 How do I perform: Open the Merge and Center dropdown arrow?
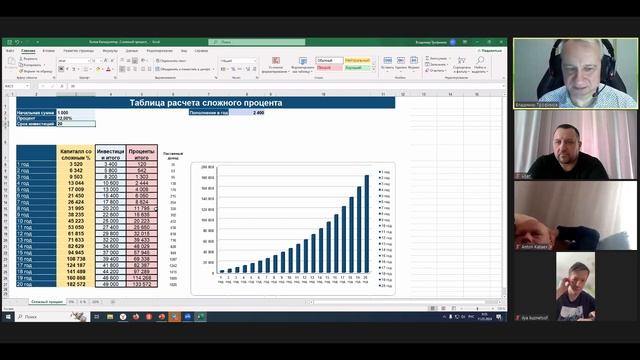point(213,69)
